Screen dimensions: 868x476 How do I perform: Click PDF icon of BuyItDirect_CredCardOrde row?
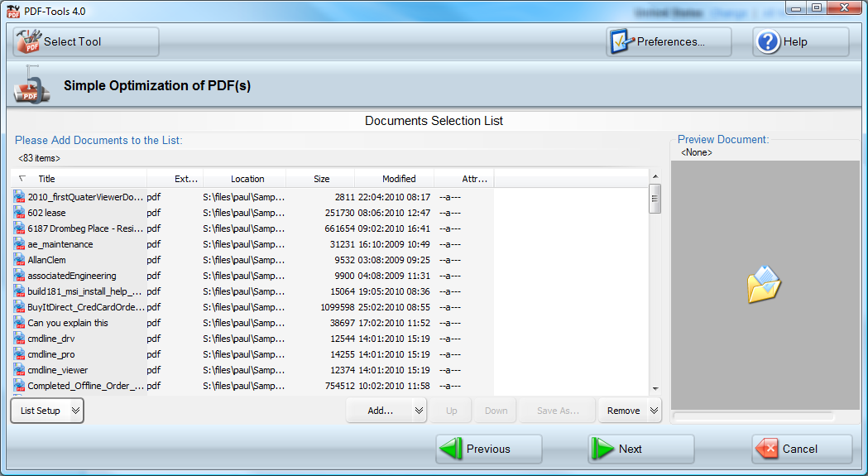pyautogui.click(x=19, y=307)
